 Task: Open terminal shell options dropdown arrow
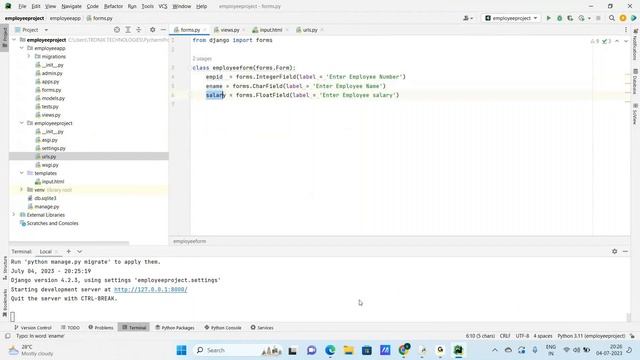(x=80, y=251)
